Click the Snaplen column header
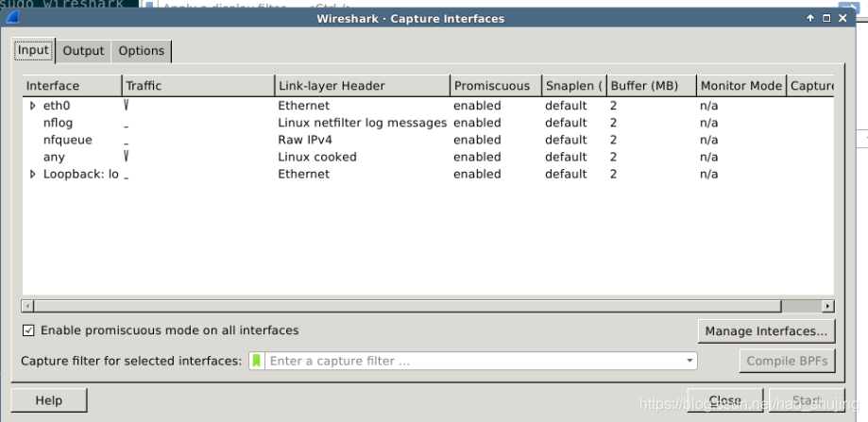The height and width of the screenshot is (422, 868). click(574, 86)
